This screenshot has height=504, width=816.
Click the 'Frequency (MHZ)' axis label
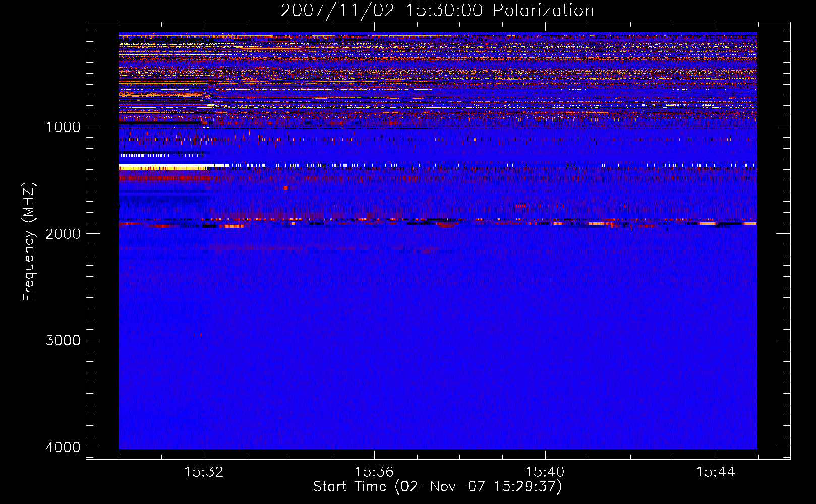point(29,242)
